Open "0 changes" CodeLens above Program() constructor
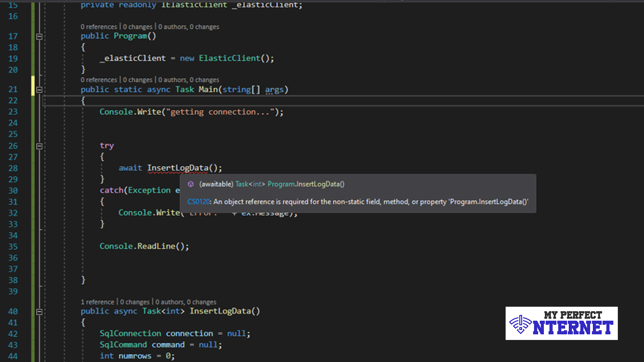Screen dimensions: 644x362 point(138,27)
